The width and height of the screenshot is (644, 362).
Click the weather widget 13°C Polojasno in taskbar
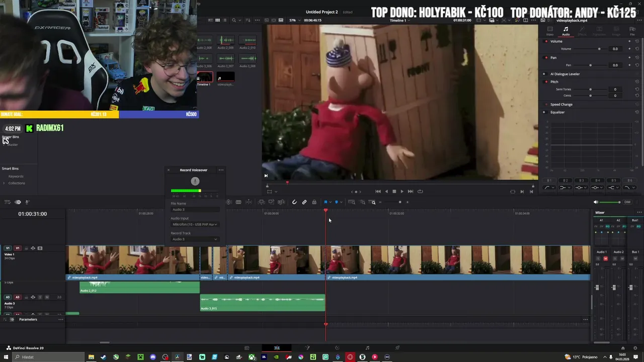pyautogui.click(x=582, y=357)
